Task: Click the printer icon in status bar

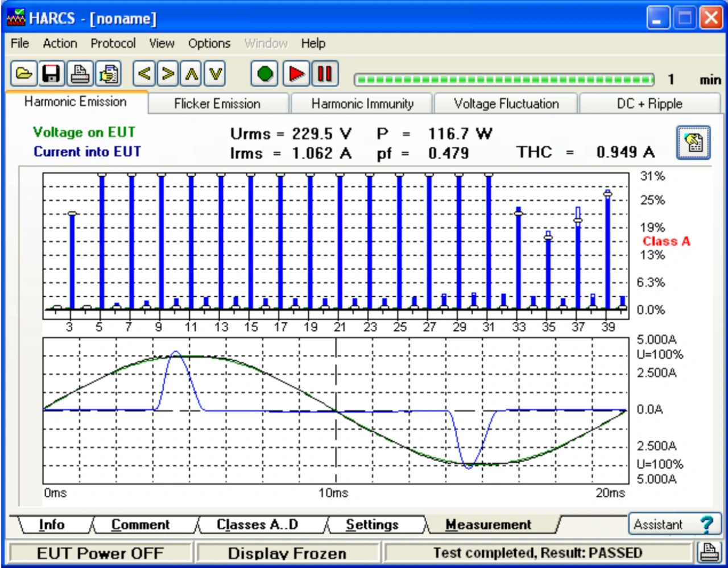Action: point(709,552)
